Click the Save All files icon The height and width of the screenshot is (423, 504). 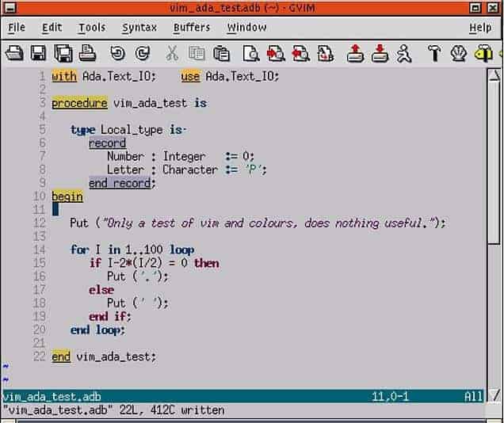63,54
